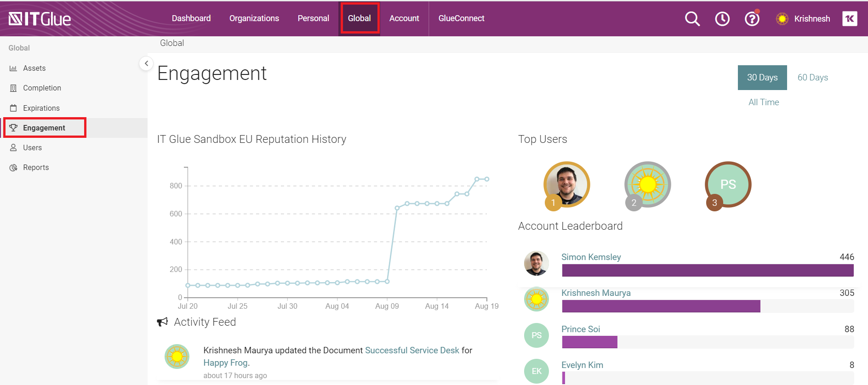Click Simon Kemsley's leaderboard photo

537,263
